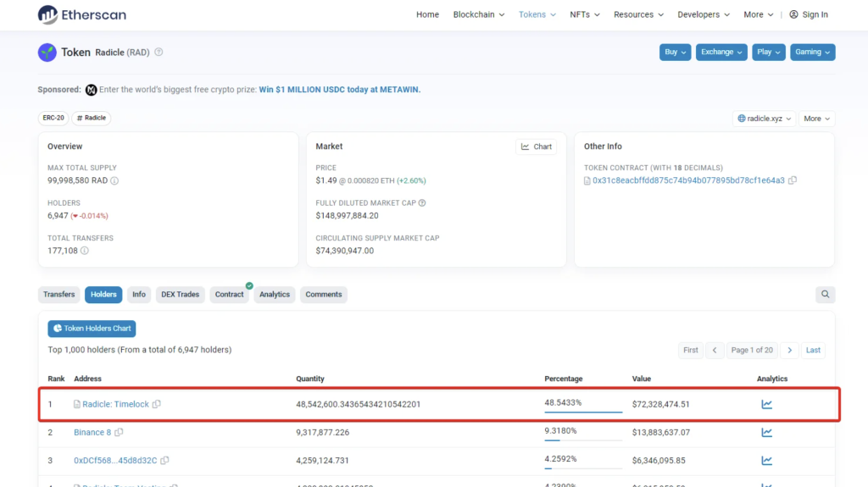This screenshot has height=487, width=868.
Task: Switch to the Transfers tab
Action: coord(58,295)
